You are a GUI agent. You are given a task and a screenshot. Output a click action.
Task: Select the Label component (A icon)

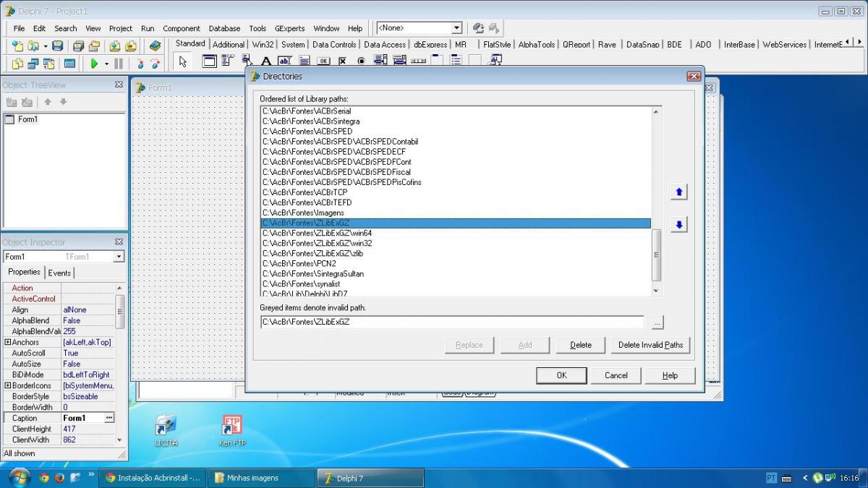(266, 61)
